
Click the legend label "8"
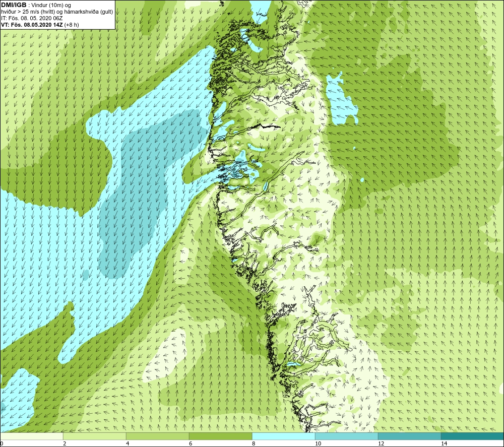[x=254, y=443]
